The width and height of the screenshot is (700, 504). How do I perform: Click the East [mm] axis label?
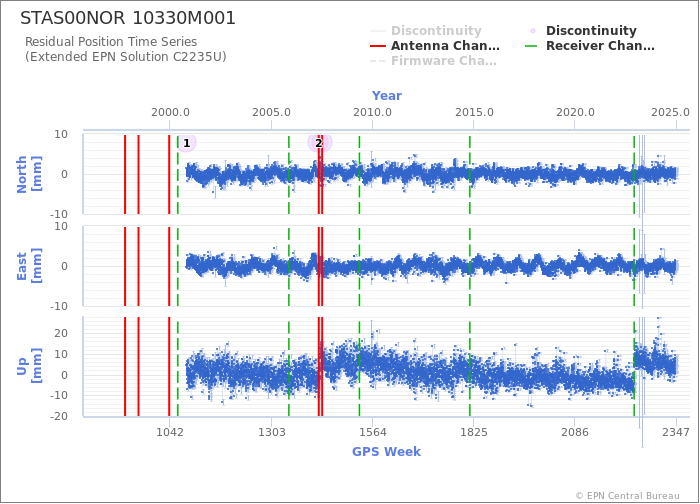(29, 267)
